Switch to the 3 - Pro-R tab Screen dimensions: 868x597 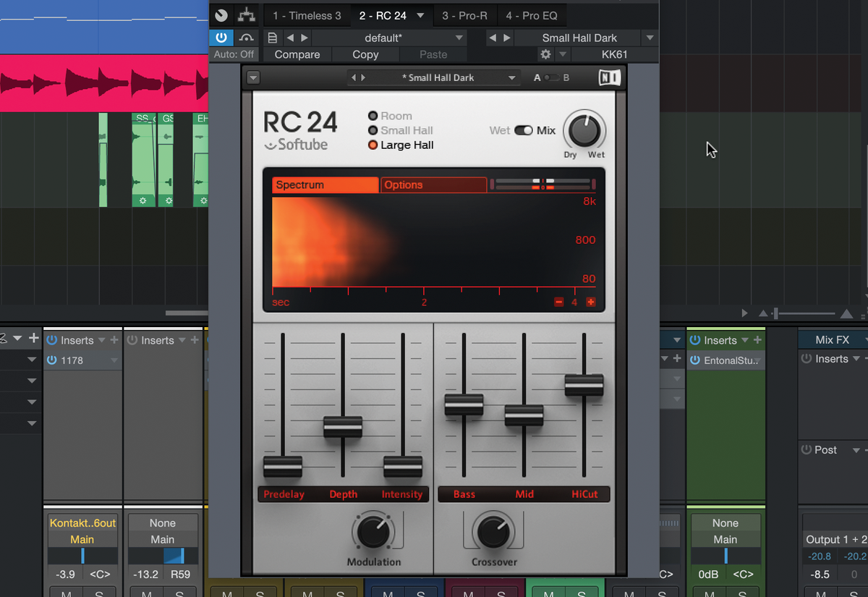[x=464, y=15]
